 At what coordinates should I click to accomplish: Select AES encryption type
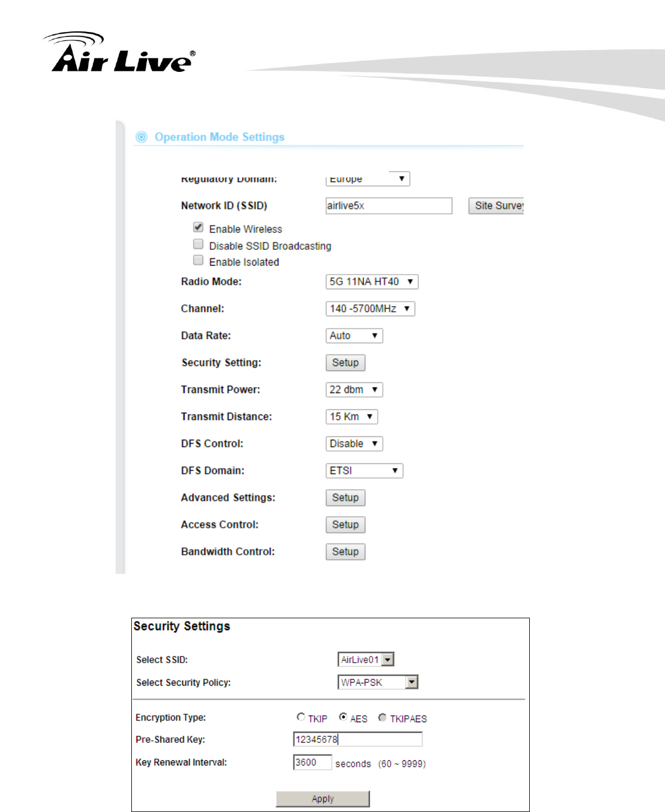343,717
